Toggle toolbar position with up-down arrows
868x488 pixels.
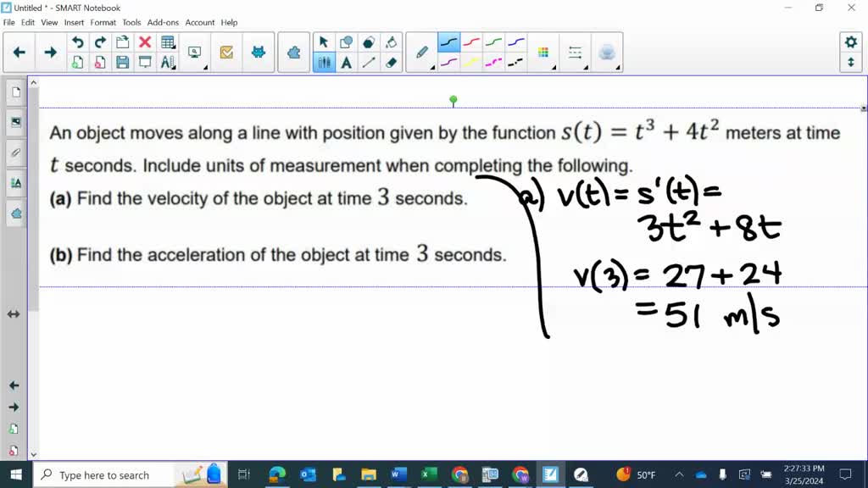851,63
